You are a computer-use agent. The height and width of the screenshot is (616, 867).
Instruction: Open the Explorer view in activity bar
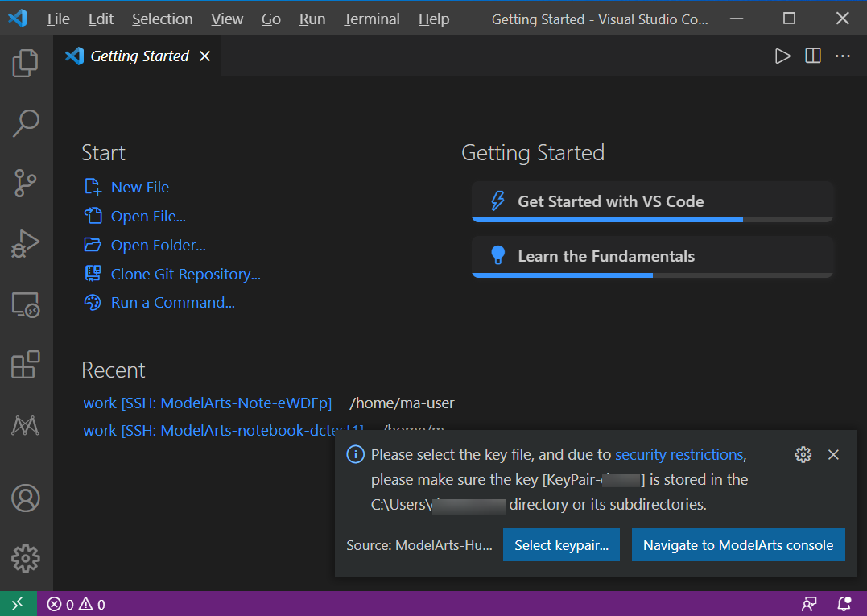pos(26,63)
